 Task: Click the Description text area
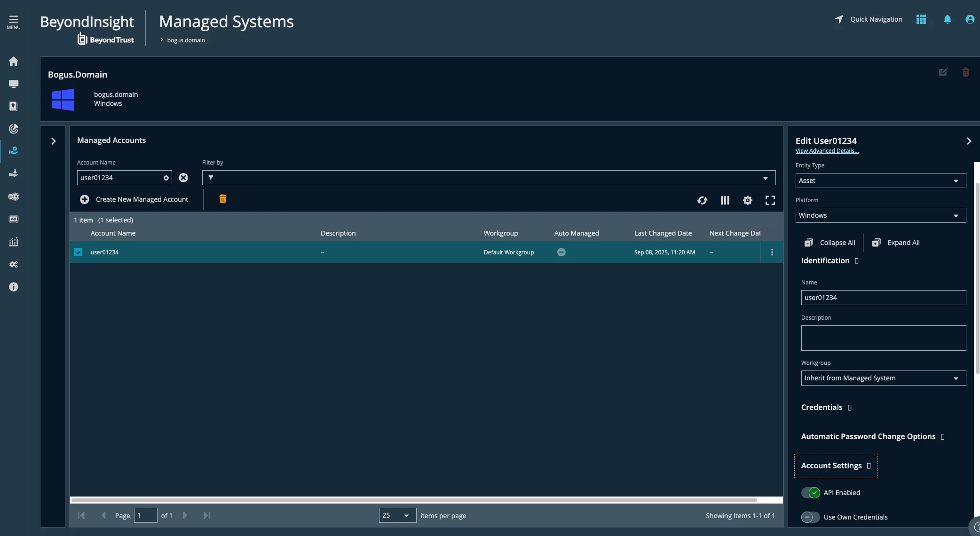(x=883, y=338)
